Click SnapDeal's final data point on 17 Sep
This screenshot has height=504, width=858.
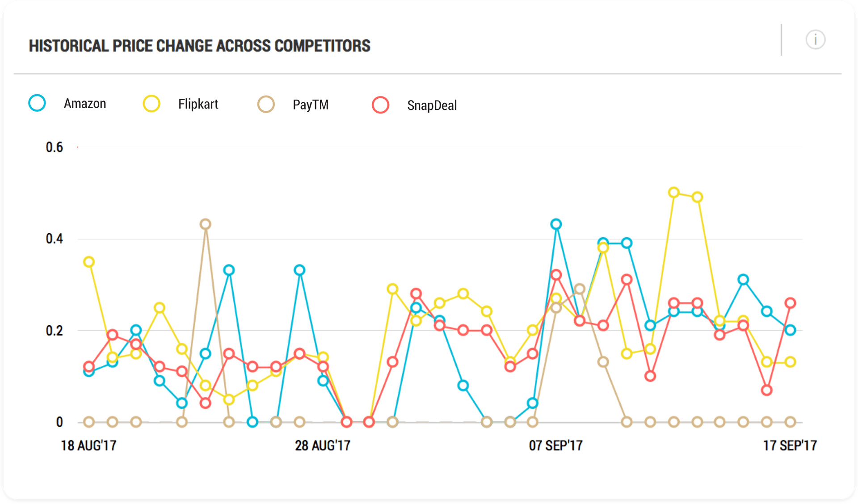click(790, 303)
